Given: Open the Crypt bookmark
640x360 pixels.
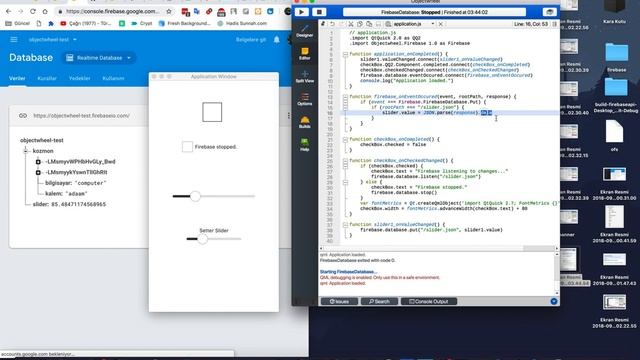Looking at the screenshot, I should (142, 24).
